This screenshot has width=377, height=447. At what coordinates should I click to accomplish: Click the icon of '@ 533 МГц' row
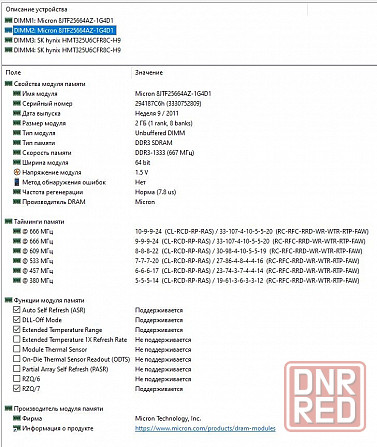click(17, 261)
